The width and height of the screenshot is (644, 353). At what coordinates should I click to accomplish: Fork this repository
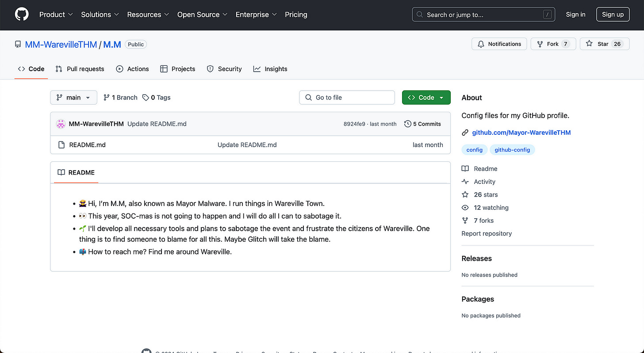click(x=553, y=44)
